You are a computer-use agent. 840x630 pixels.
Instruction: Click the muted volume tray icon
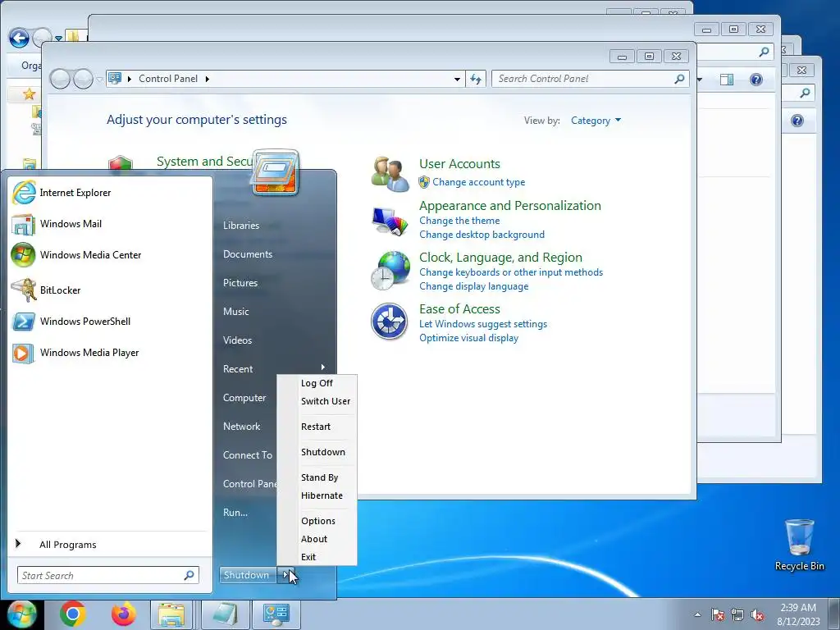[757, 614]
